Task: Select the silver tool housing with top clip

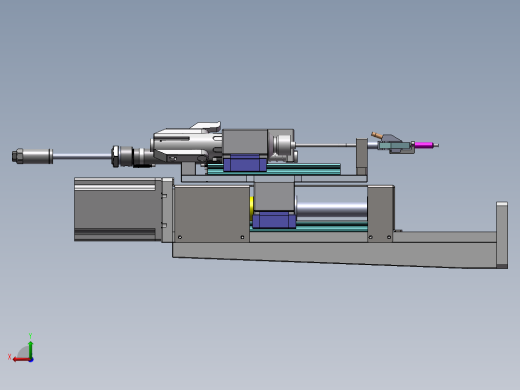Action: pos(187,144)
